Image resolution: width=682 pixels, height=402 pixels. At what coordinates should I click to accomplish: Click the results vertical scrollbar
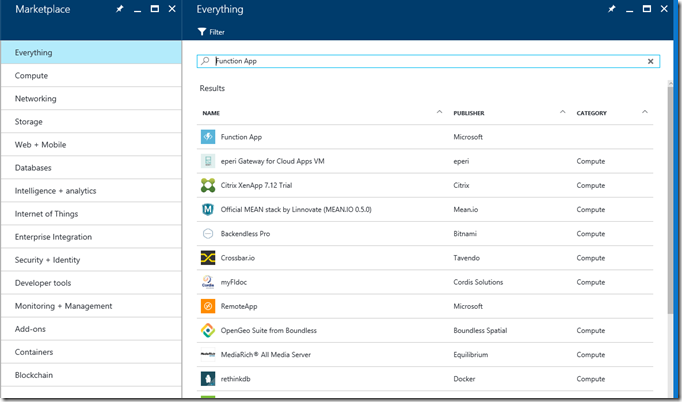(670, 200)
